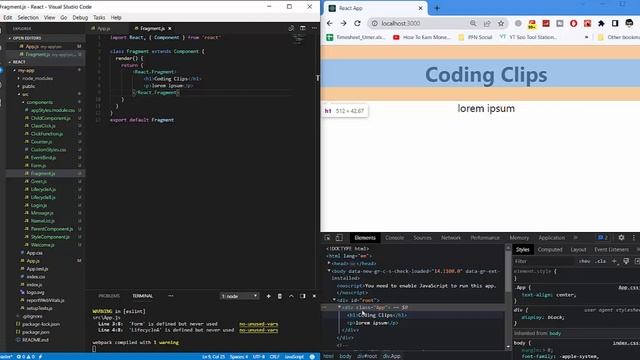Screen dimensions: 640x360
Task: Open the Computed styles tab
Action: [x=550, y=249]
